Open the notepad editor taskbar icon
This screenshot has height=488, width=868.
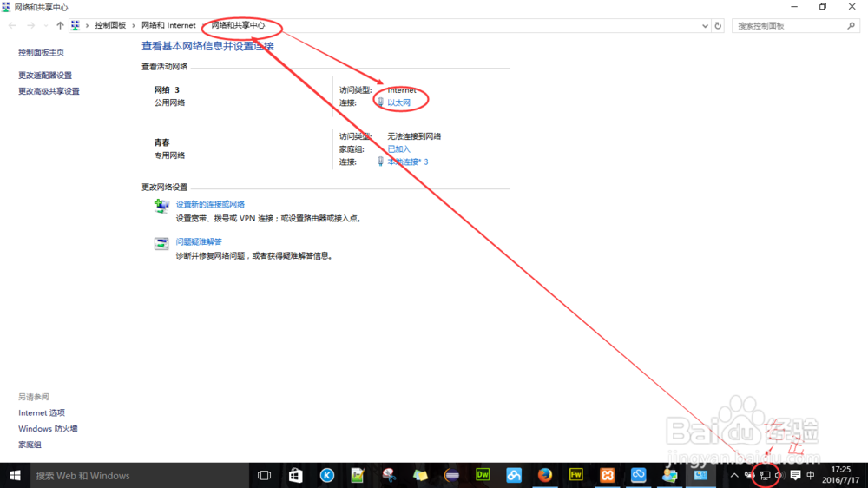358,475
